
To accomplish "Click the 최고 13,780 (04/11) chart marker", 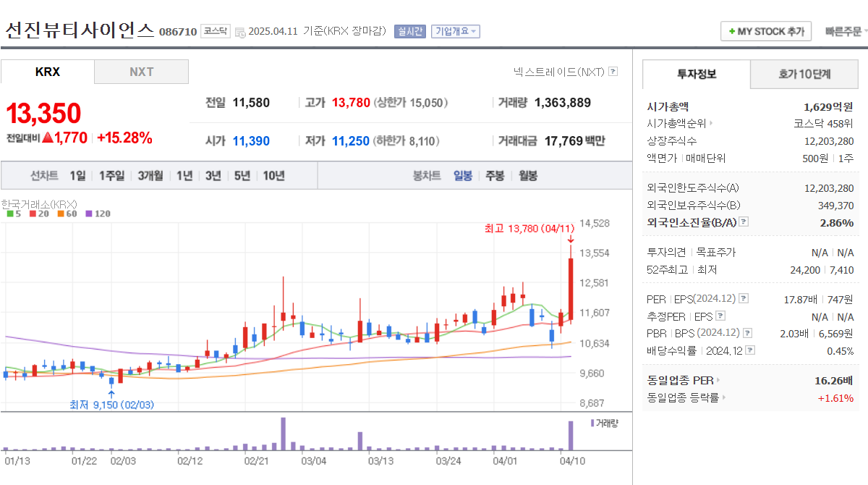I will click(x=529, y=229).
